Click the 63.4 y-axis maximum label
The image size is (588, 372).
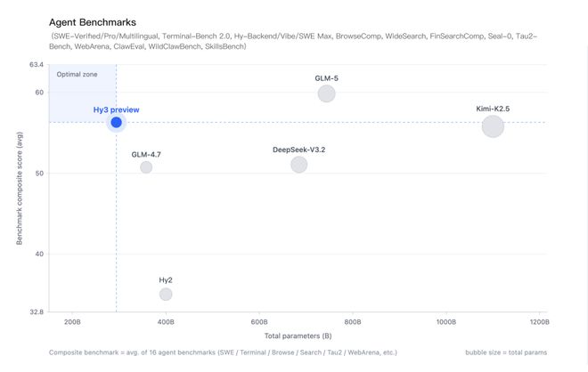click(37, 65)
